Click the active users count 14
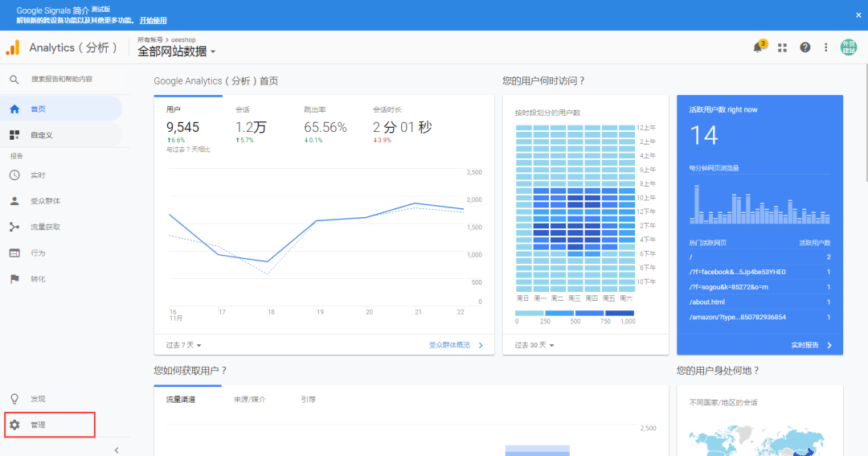Viewport: 868px width, 456px height. pos(703,136)
